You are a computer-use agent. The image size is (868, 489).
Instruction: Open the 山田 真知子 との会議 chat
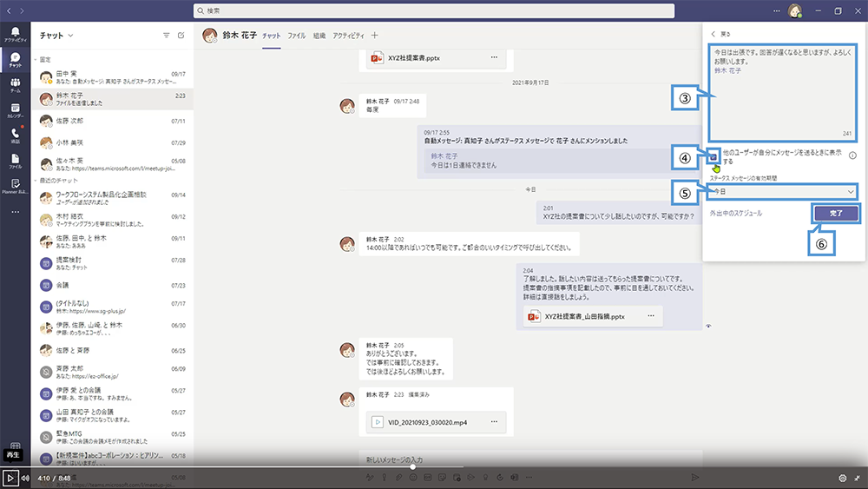(x=113, y=415)
